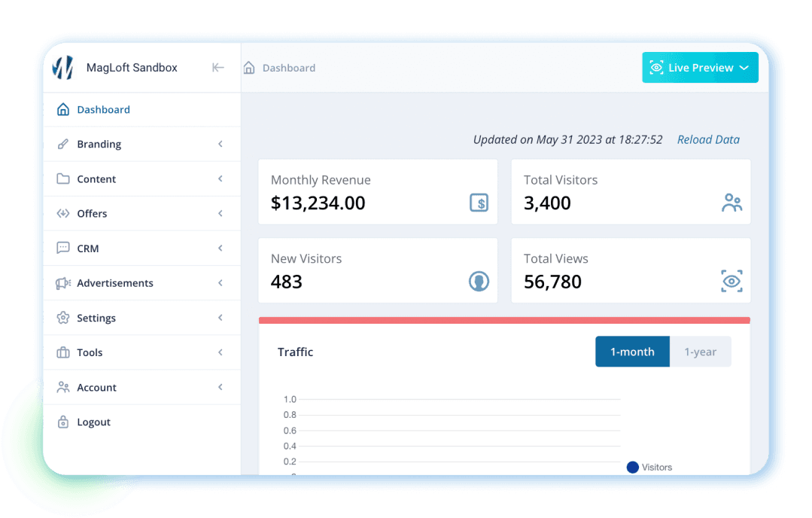Expand the Settings submenu chevron

point(220,318)
